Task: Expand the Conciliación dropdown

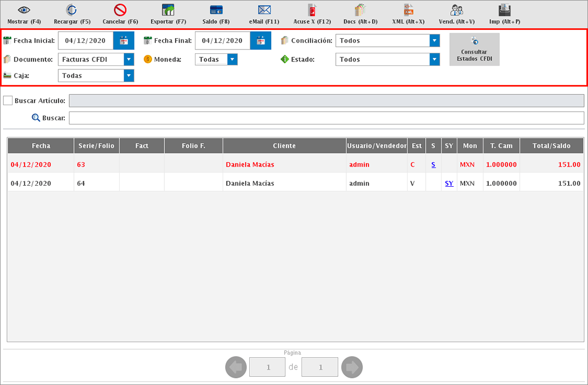Action: 434,41
